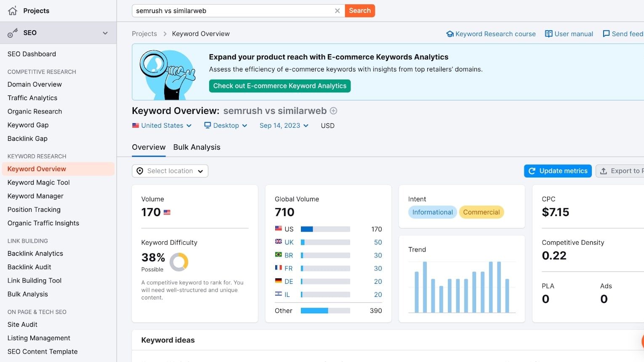Screen dimensions: 644x362
Task: Click the Germany flag in Global Volume
Action: [x=279, y=281]
